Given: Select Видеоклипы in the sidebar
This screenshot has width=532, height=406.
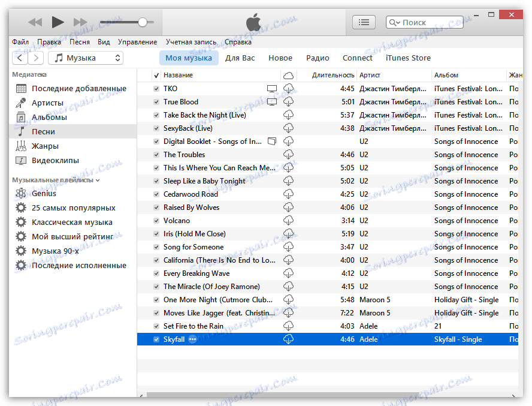Looking at the screenshot, I should pyautogui.click(x=72, y=160).
